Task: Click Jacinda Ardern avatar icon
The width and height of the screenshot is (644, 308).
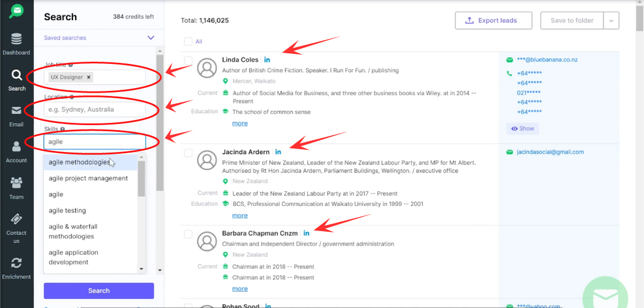Action: coord(207,160)
